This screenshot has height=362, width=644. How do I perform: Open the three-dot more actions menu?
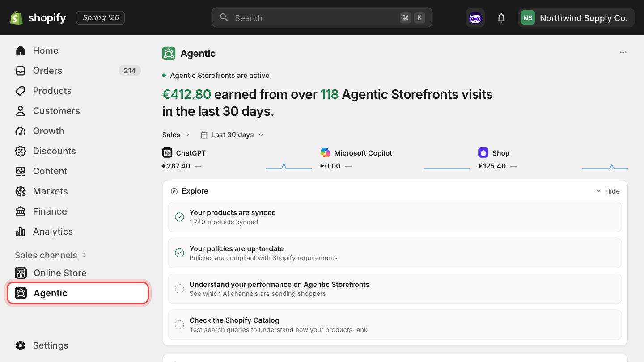[623, 52]
